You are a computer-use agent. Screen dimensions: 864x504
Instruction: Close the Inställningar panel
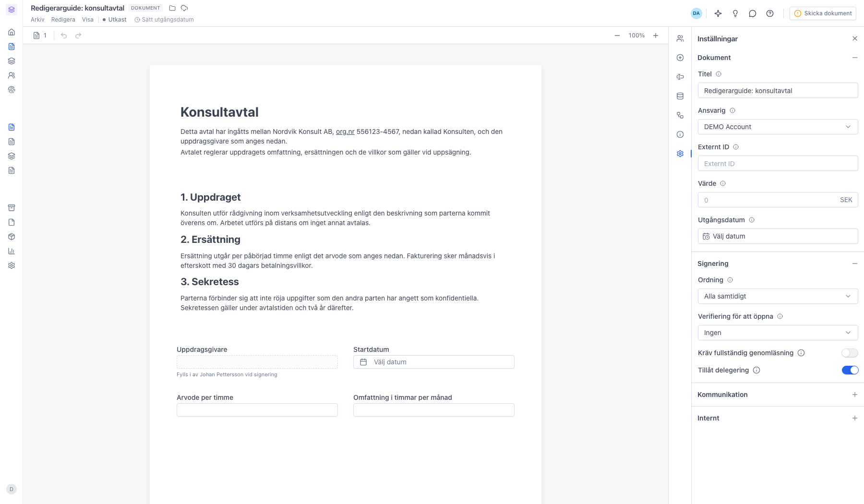click(x=855, y=38)
